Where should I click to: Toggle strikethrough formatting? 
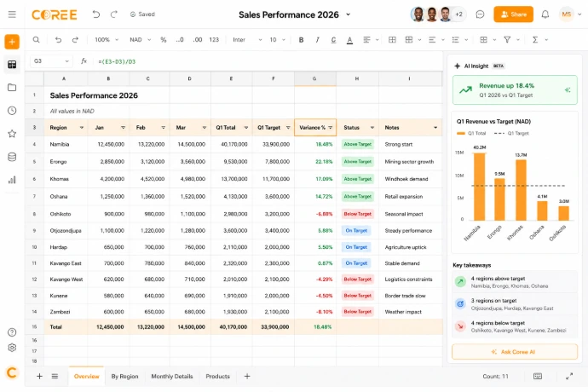tap(333, 39)
